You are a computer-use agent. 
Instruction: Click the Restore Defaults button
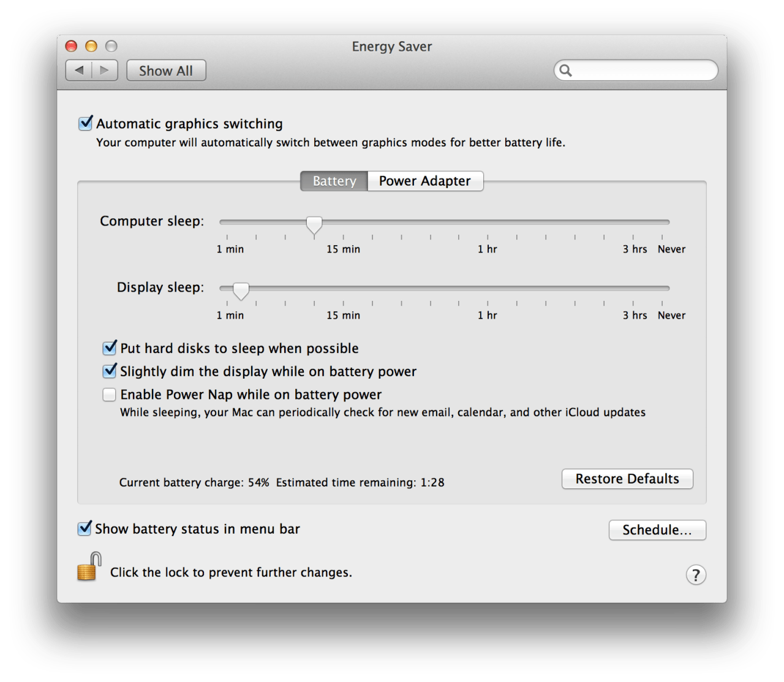pyautogui.click(x=627, y=479)
